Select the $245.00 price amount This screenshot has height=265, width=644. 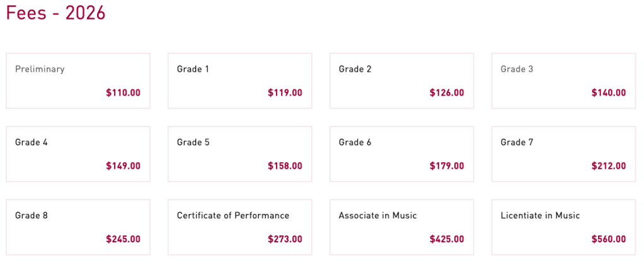pyautogui.click(x=123, y=239)
